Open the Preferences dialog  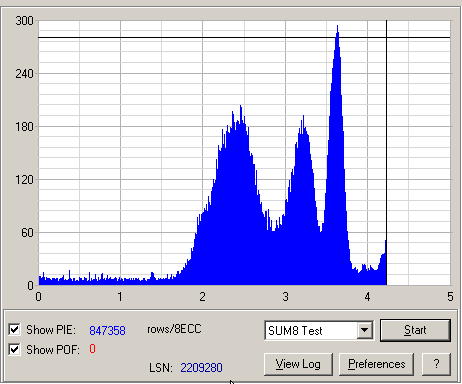tap(377, 364)
